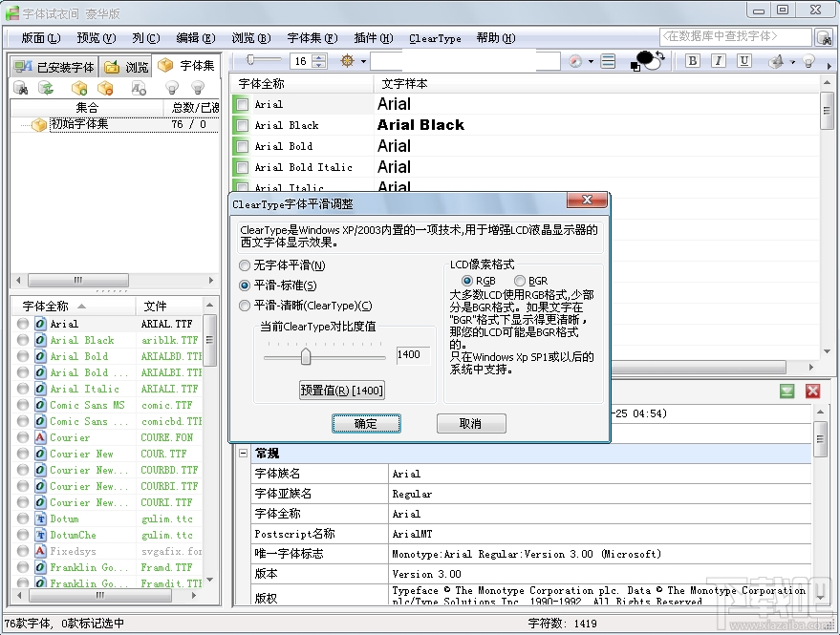This screenshot has height=635, width=840.
Task: Select 无字体平滑(N) radio option
Action: point(245,265)
